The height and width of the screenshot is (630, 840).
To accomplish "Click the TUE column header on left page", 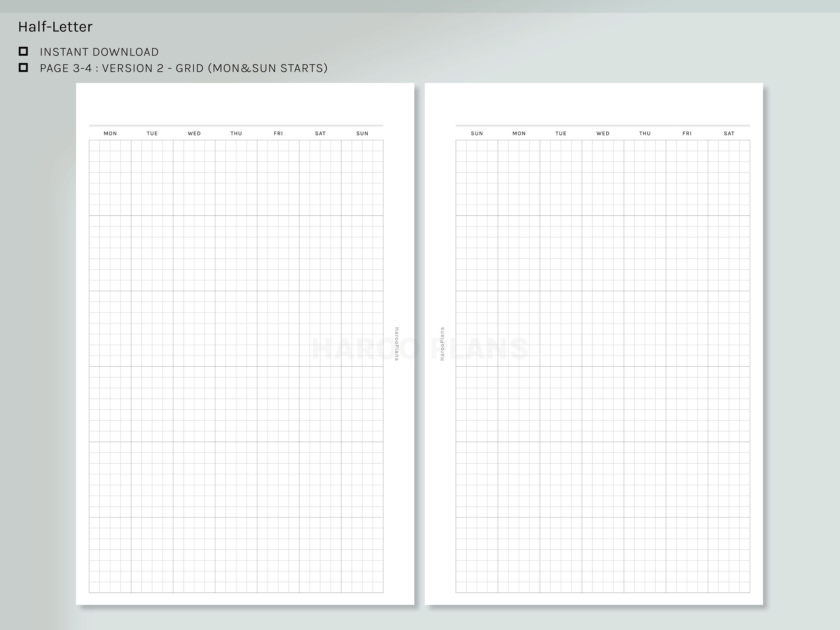I will pos(152,133).
